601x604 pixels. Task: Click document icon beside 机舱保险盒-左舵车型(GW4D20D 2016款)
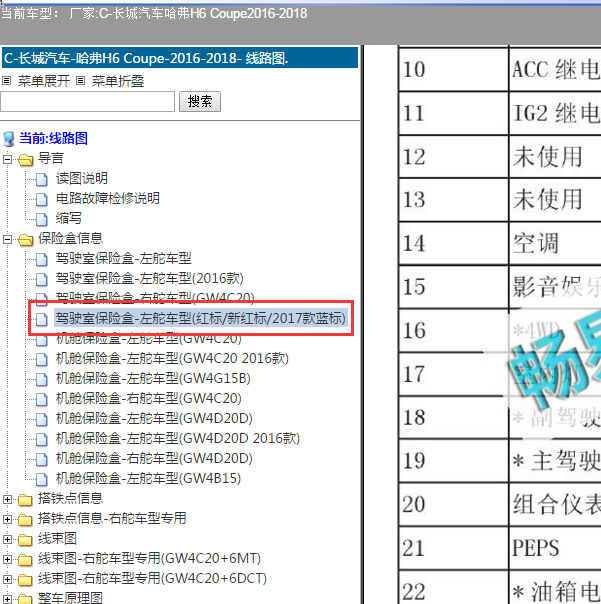(x=42, y=440)
